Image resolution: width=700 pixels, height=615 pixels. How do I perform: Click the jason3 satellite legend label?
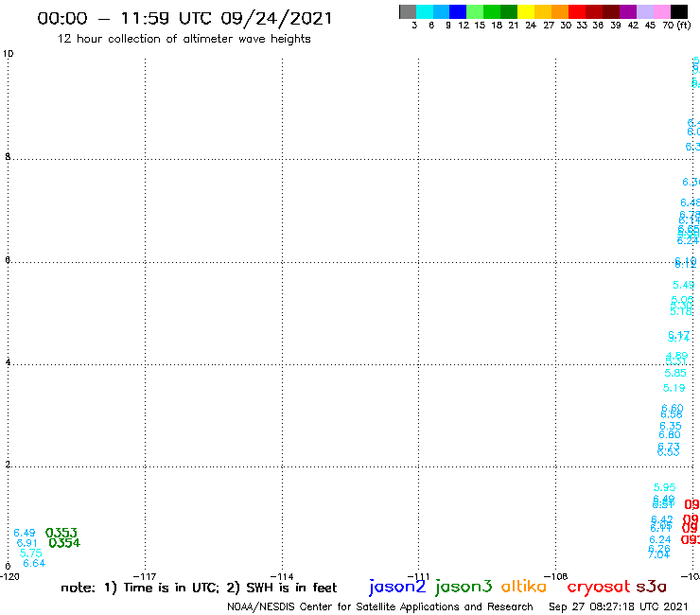[464, 587]
